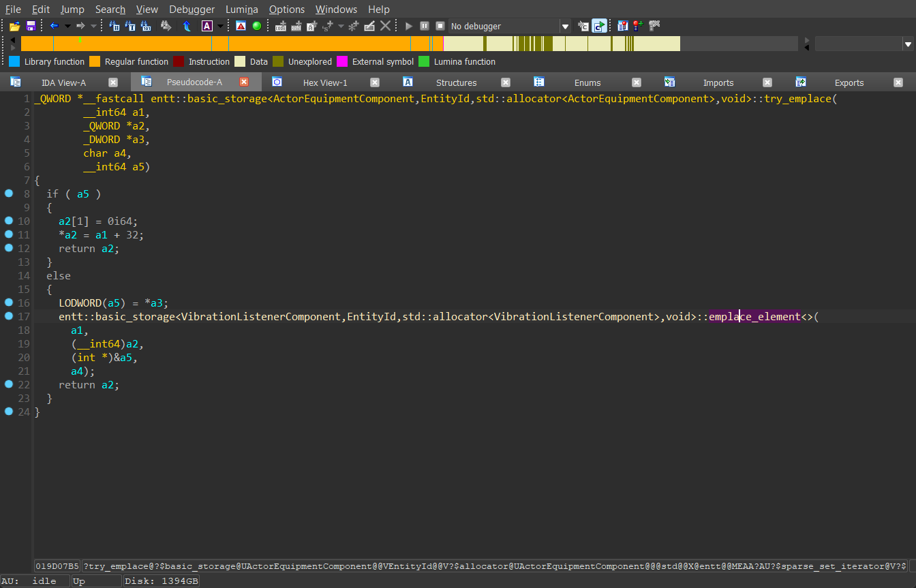916x588 pixels.
Task: Click the delete breakpoints gray icon
Action: pos(655,26)
